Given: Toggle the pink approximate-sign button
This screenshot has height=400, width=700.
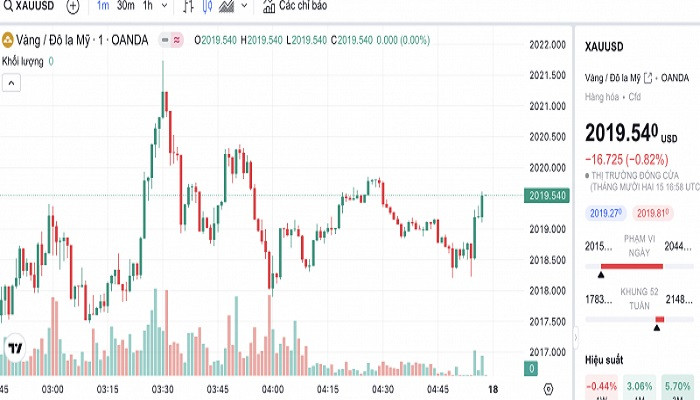Looking at the screenshot, I should point(177,40).
